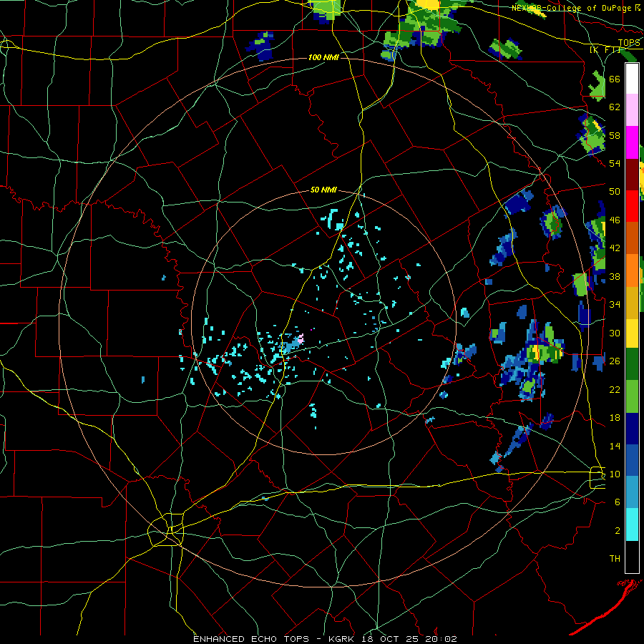The image size is (644, 644).
Task: Click legend value "66"
Action: click(615, 79)
